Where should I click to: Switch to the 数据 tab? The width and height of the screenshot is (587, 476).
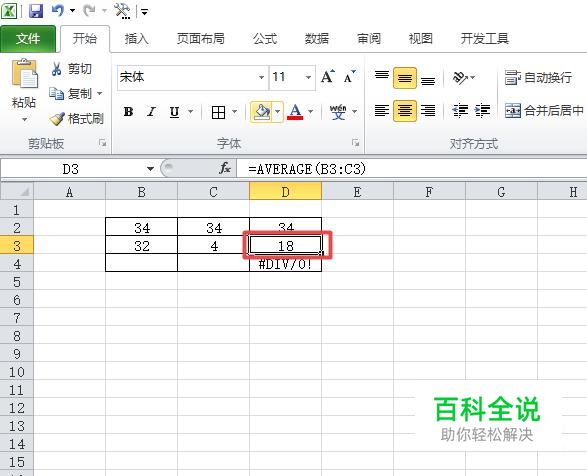coord(317,39)
